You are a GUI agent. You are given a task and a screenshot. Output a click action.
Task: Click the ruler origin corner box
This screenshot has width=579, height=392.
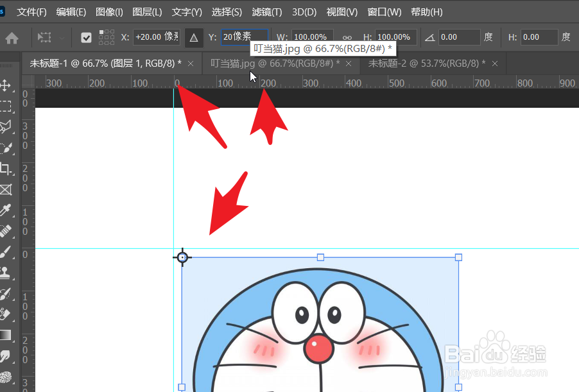coord(28,82)
